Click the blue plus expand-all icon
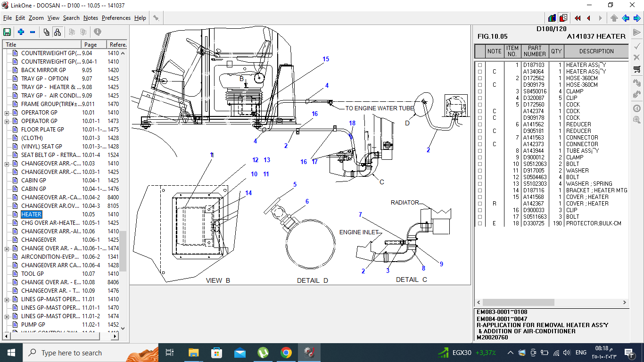 21,32
